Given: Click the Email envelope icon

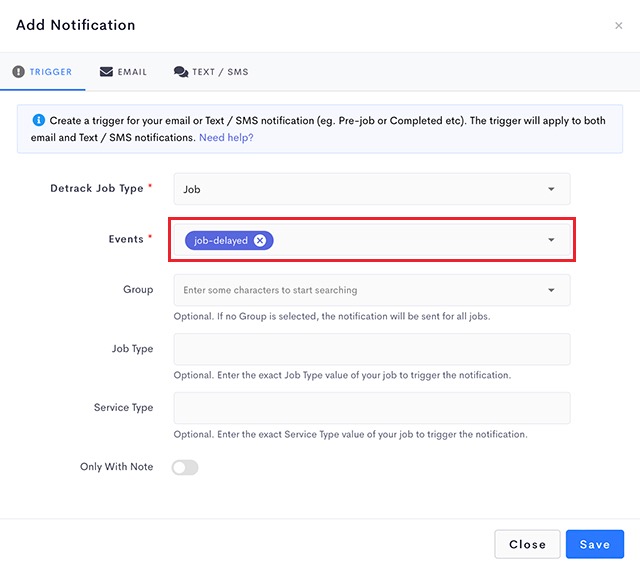Looking at the screenshot, I should click(106, 72).
